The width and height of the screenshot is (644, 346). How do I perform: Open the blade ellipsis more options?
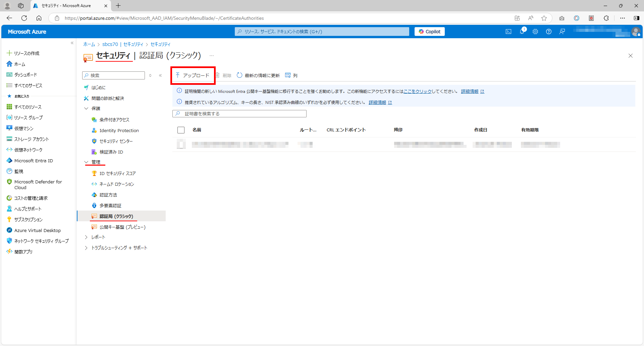[x=212, y=56]
